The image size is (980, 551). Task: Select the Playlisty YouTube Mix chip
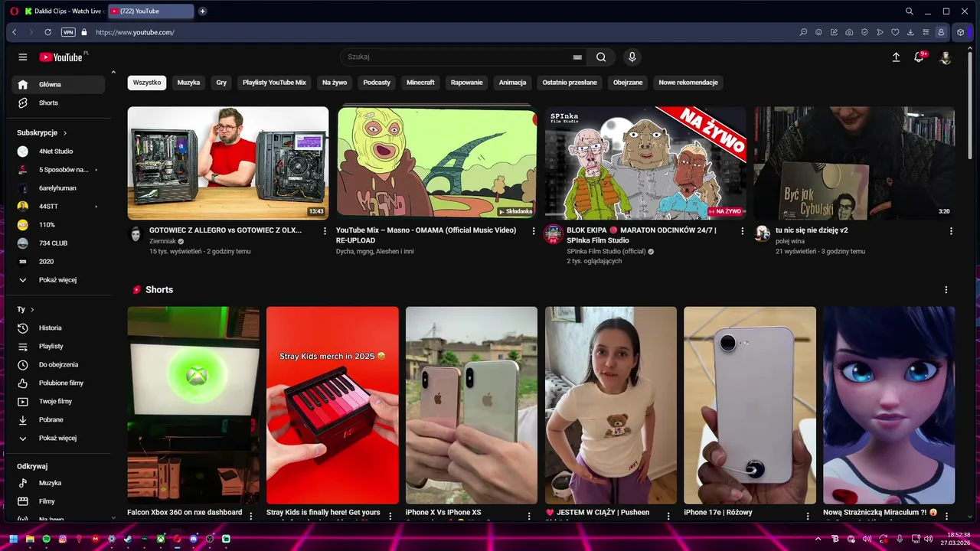(x=274, y=83)
